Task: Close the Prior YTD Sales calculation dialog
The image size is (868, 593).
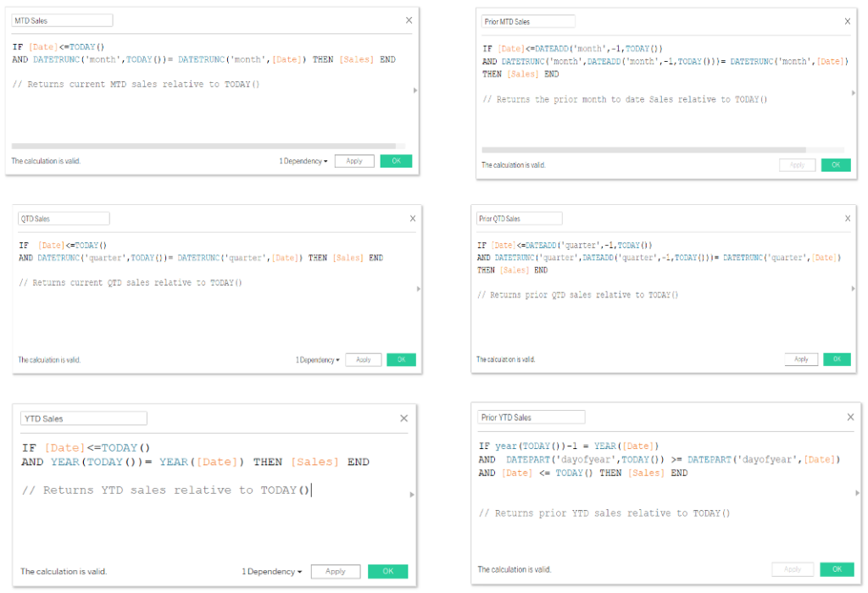Action: point(850,417)
